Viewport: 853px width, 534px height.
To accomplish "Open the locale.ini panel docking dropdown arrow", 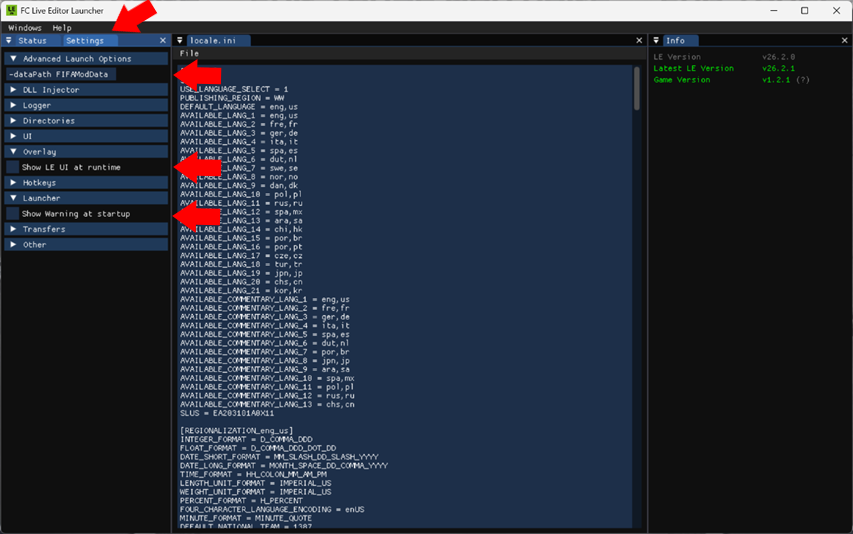I will [x=181, y=41].
